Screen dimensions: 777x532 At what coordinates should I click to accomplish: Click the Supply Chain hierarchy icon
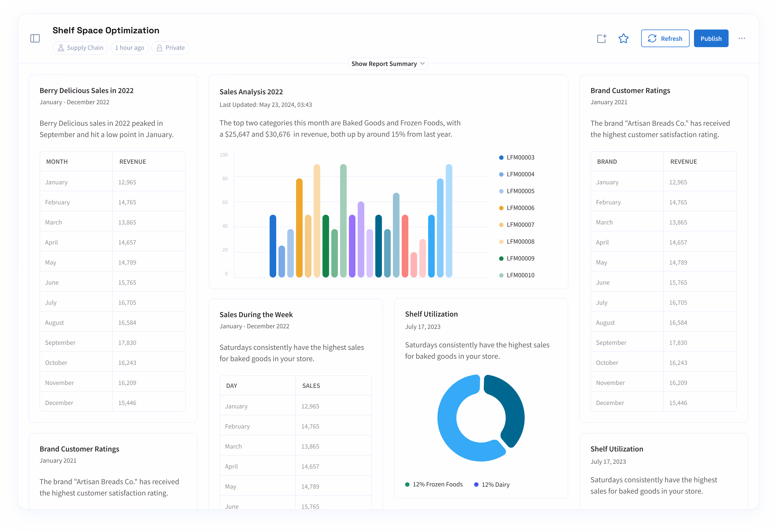pyautogui.click(x=61, y=48)
